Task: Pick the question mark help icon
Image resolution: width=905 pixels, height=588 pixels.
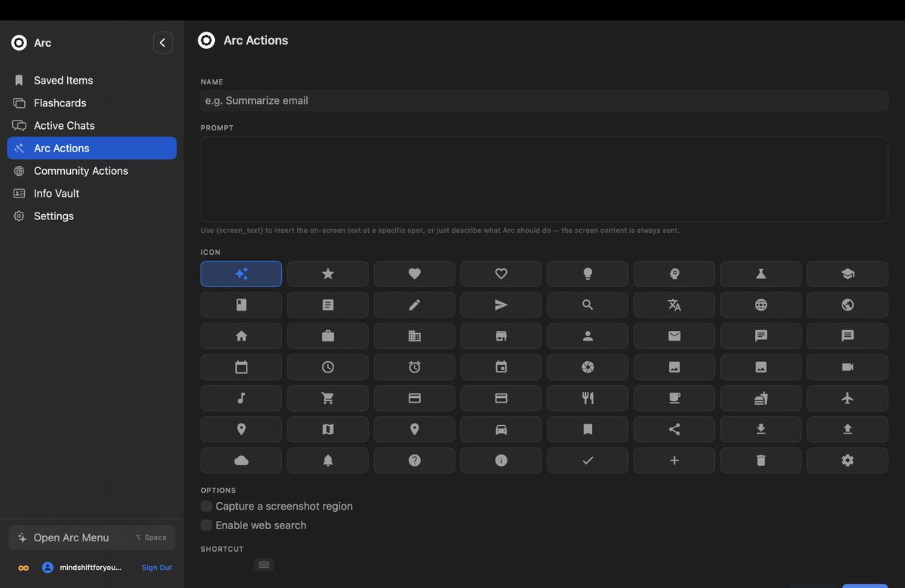Action: pyautogui.click(x=415, y=460)
